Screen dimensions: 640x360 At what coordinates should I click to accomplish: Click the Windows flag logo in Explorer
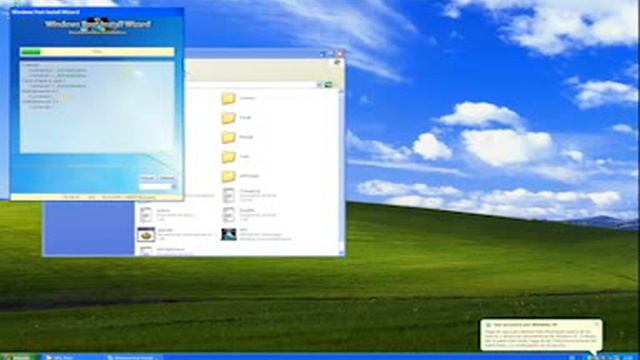337,62
